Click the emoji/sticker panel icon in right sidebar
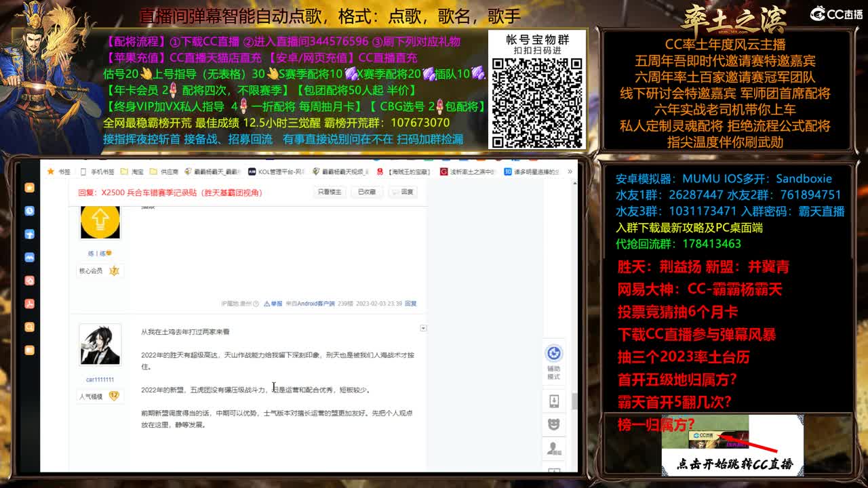The width and height of the screenshot is (868, 488). (x=554, y=424)
